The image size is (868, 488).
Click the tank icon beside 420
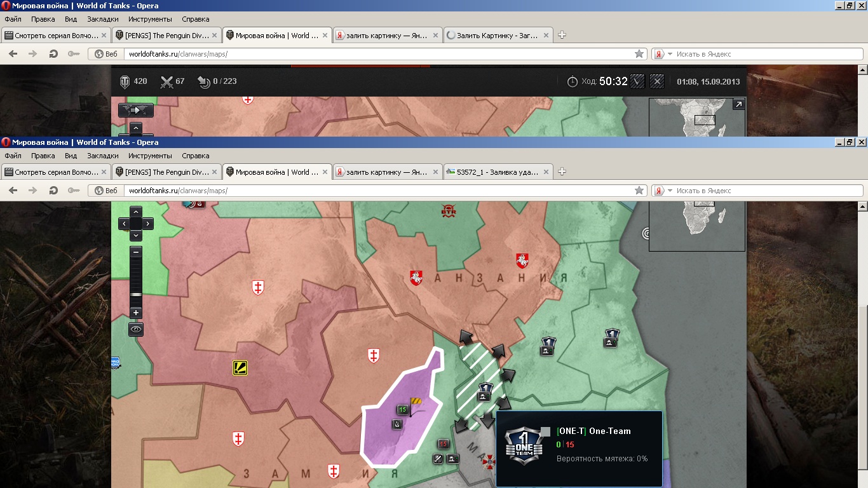(x=125, y=81)
